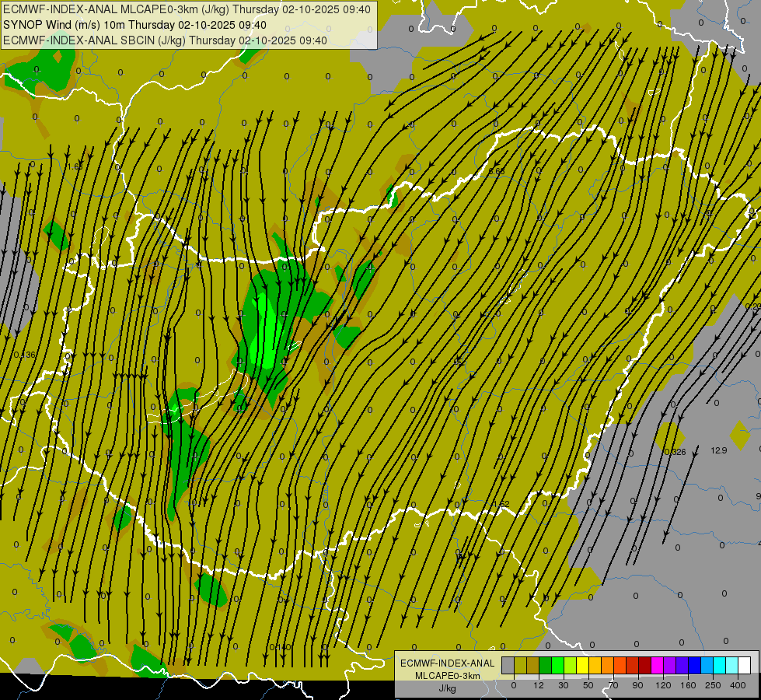Pick the red-orange swatch in the scale
The height and width of the screenshot is (700, 761).
(x=620, y=665)
